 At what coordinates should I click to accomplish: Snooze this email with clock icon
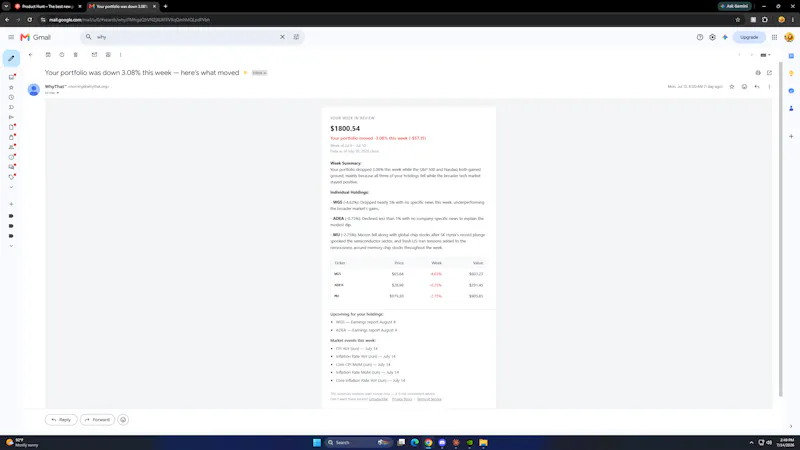tap(62, 55)
